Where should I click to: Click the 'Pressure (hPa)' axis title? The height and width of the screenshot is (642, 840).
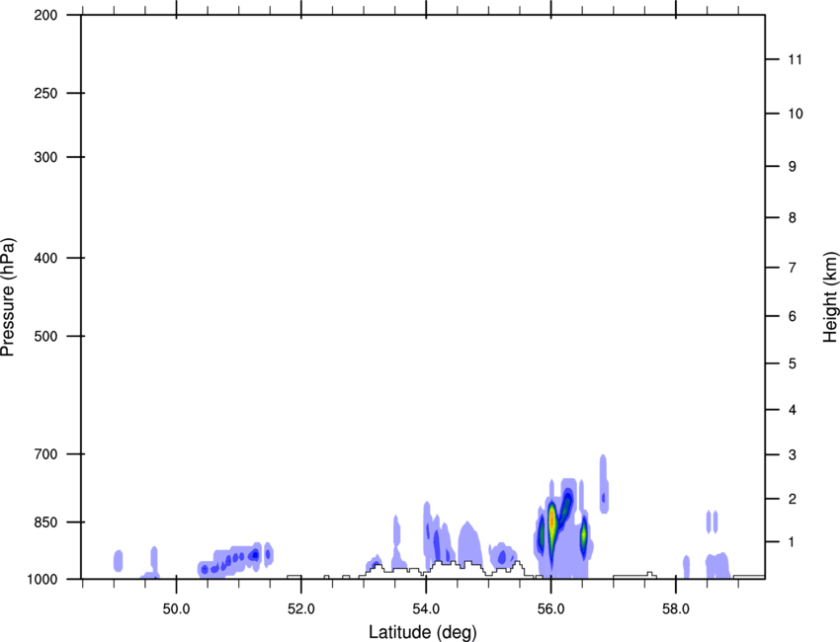click(x=8, y=297)
